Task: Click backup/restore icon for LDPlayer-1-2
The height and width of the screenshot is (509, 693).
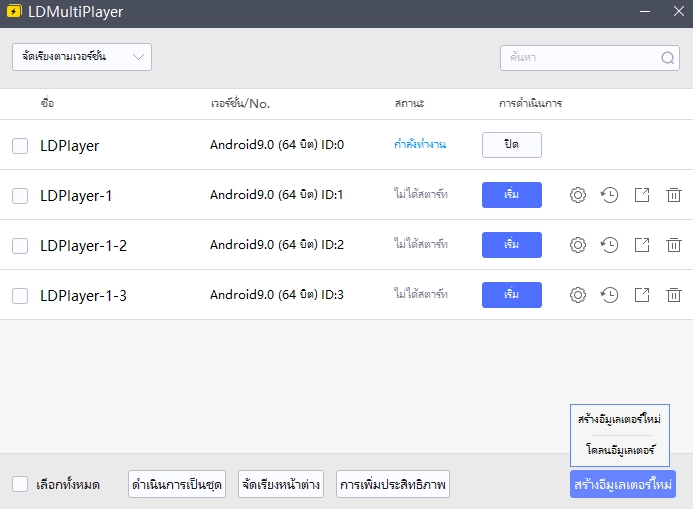Action: (x=609, y=245)
